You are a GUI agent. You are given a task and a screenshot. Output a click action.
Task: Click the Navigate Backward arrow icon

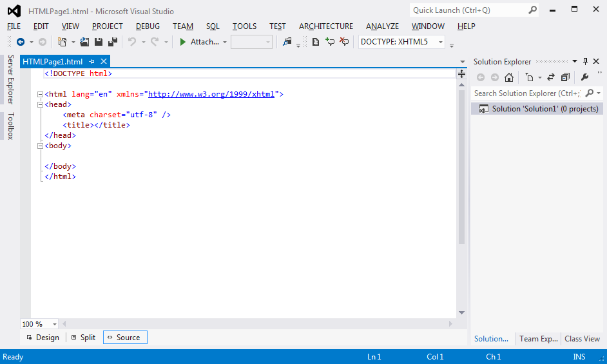point(20,42)
